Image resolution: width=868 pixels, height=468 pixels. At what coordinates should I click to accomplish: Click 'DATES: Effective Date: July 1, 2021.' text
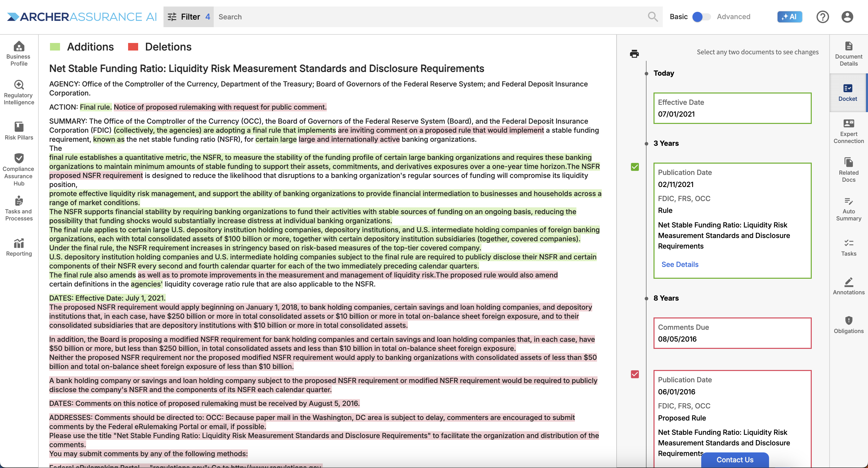[x=107, y=298]
